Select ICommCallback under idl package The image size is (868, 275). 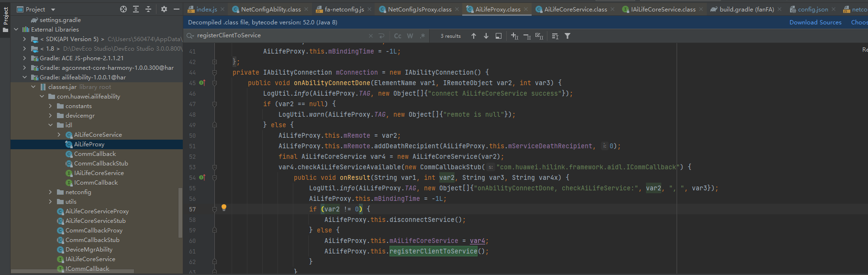coord(96,182)
